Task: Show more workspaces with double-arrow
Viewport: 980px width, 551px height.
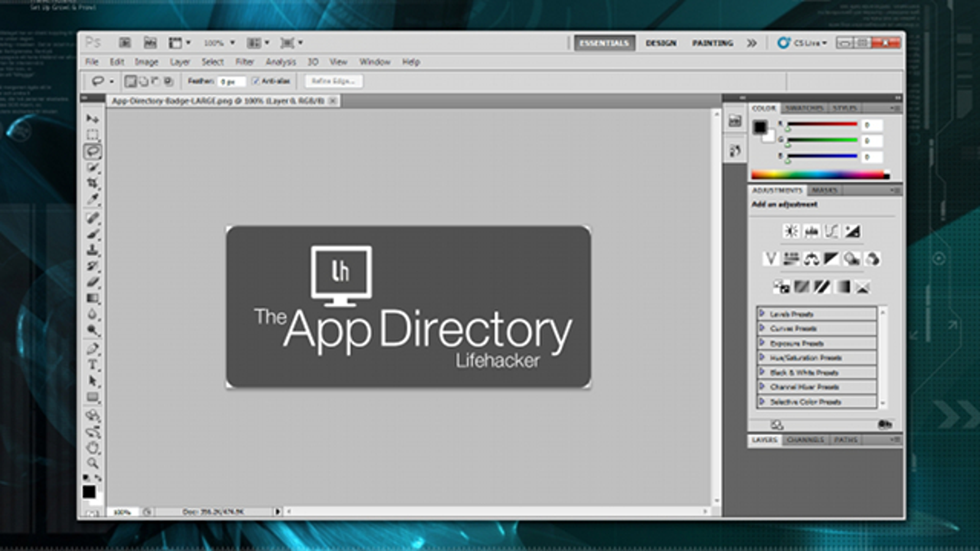Action: 752,43
